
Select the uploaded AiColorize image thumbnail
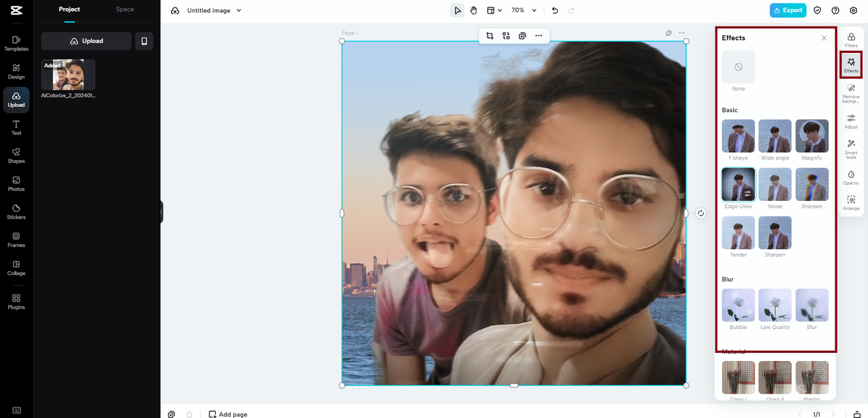coord(68,75)
